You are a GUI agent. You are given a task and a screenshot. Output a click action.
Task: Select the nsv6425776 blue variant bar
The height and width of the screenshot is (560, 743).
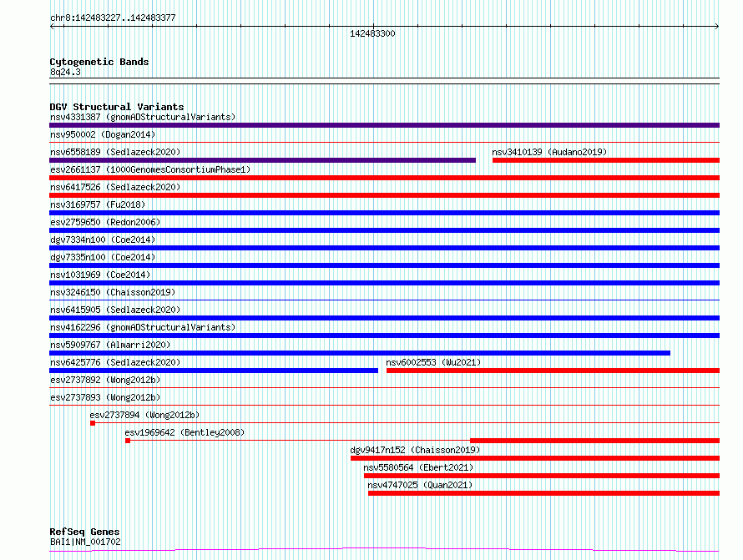214,371
